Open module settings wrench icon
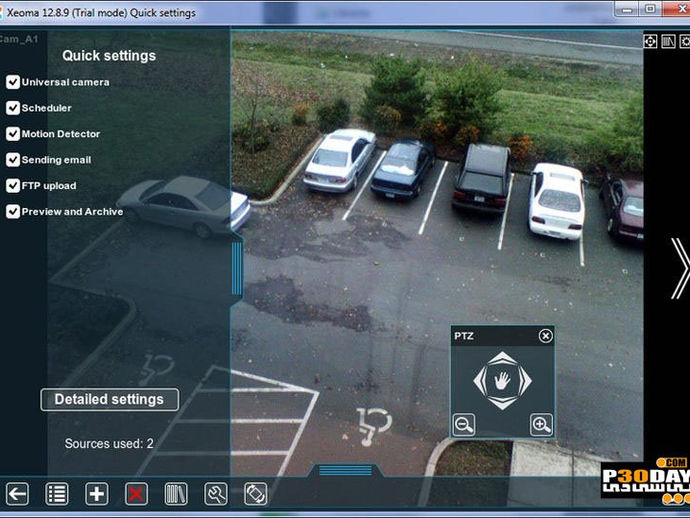This screenshot has width=690, height=518. (x=216, y=494)
